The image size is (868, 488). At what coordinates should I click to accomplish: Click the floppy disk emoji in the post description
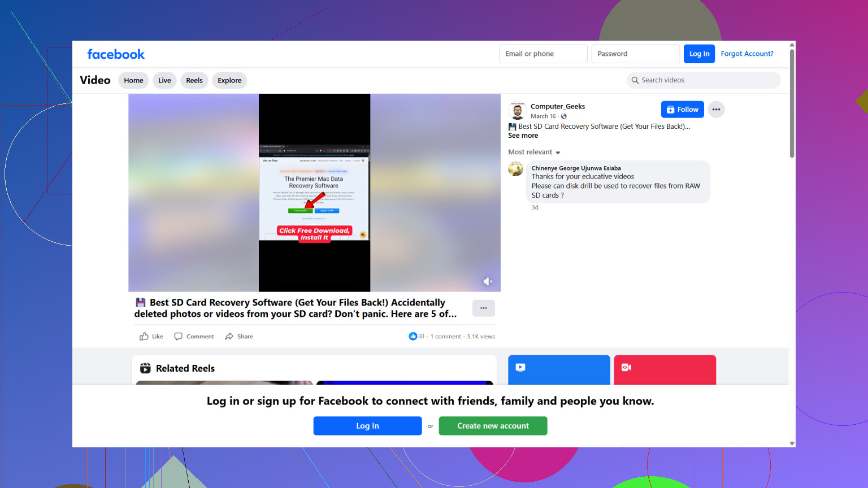pyautogui.click(x=513, y=127)
